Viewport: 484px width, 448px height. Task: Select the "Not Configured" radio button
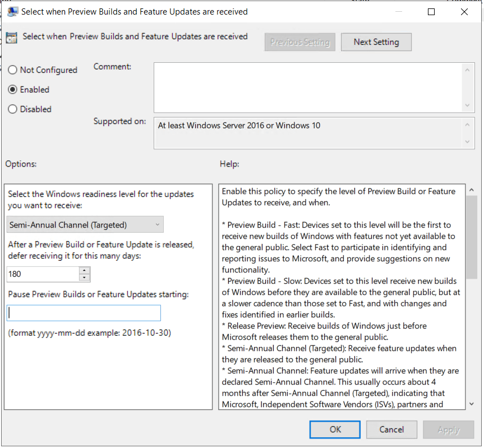(x=12, y=70)
